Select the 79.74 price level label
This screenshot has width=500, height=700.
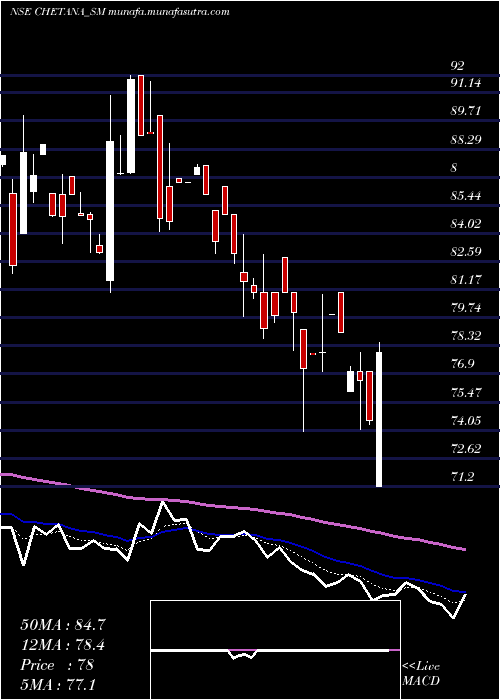[x=466, y=308]
